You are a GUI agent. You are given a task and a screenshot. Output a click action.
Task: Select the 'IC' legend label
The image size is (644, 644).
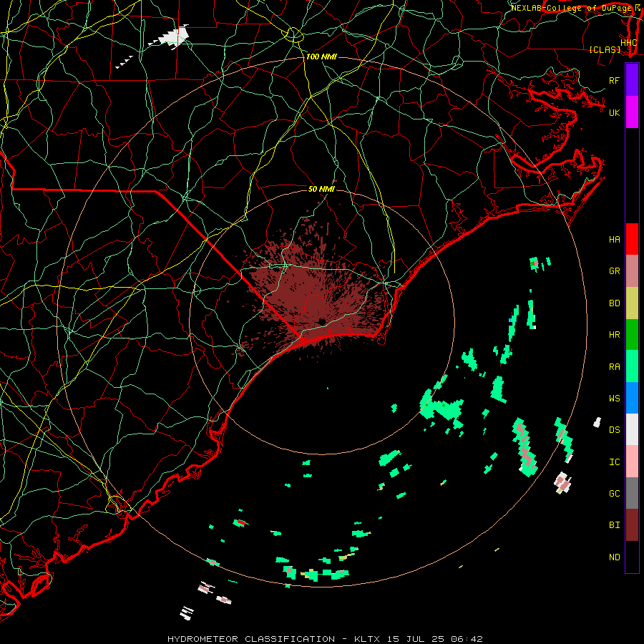coord(614,462)
